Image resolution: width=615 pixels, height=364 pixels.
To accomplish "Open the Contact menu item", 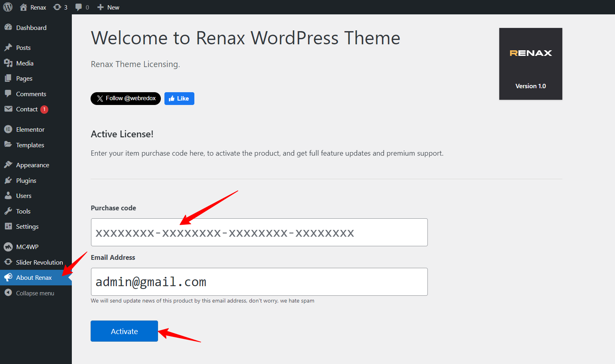I will pyautogui.click(x=36, y=109).
